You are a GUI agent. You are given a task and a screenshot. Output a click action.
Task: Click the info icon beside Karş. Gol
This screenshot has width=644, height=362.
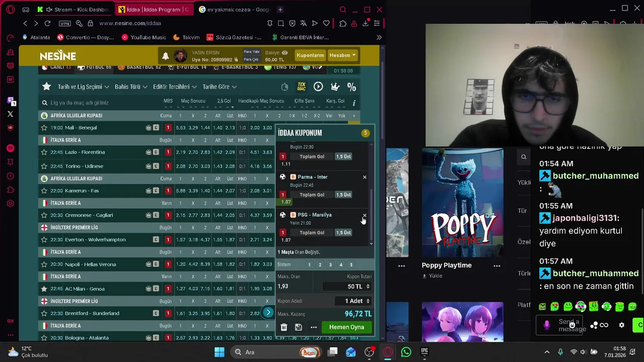(354, 103)
